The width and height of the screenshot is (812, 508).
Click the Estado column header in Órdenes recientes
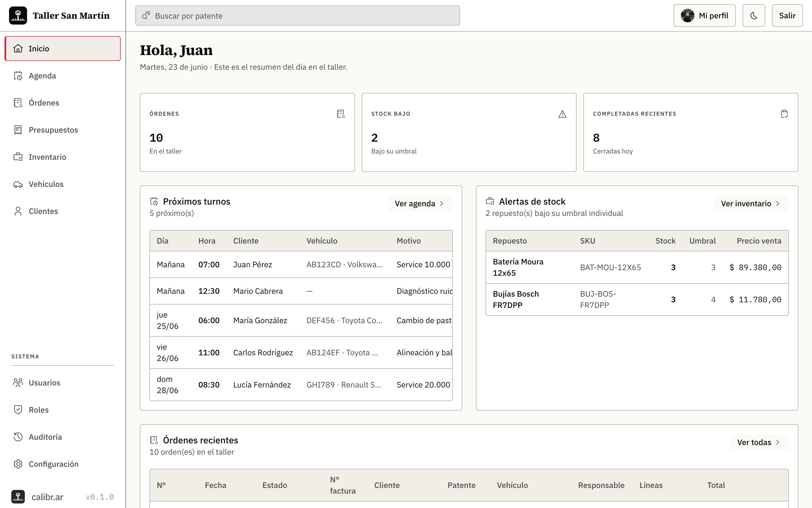(x=274, y=485)
